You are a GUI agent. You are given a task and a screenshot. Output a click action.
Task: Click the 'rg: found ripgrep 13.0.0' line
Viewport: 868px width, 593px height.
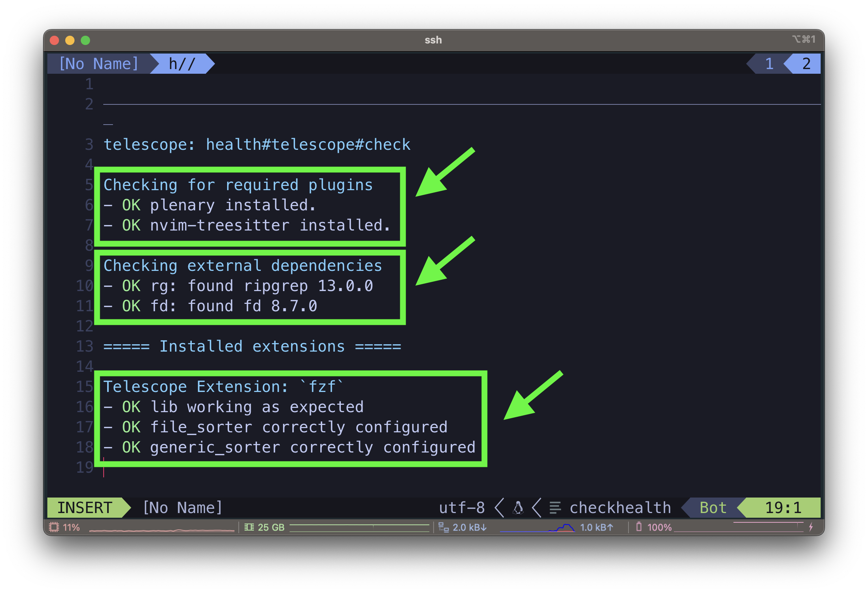pos(238,286)
